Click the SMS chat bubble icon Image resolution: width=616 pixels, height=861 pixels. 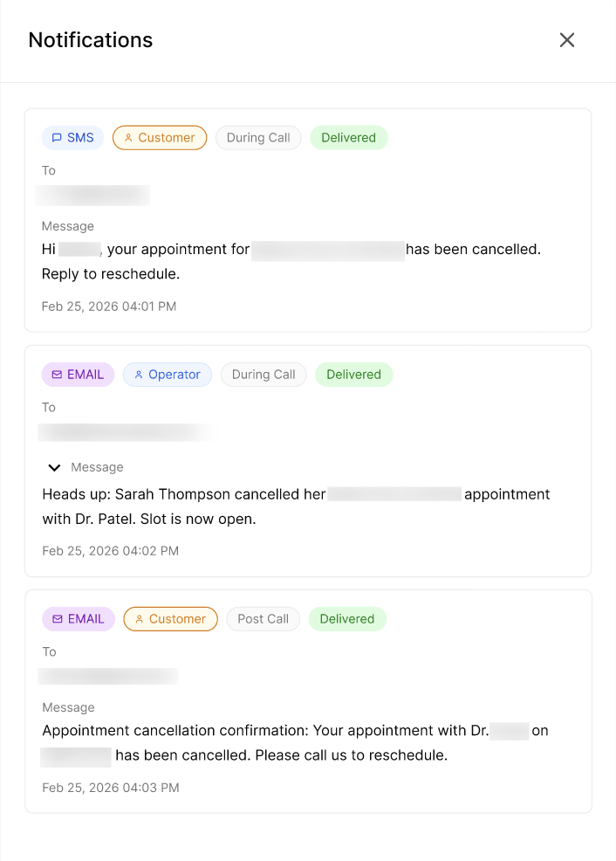[57, 138]
